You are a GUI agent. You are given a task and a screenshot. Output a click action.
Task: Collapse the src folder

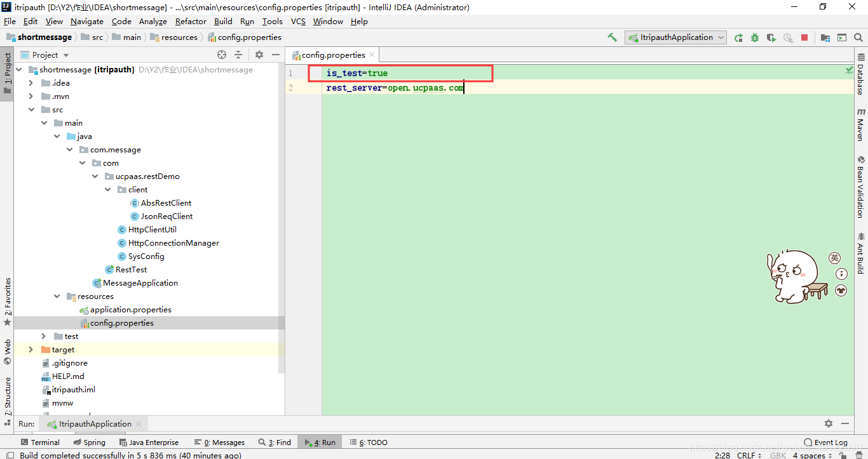(x=31, y=110)
